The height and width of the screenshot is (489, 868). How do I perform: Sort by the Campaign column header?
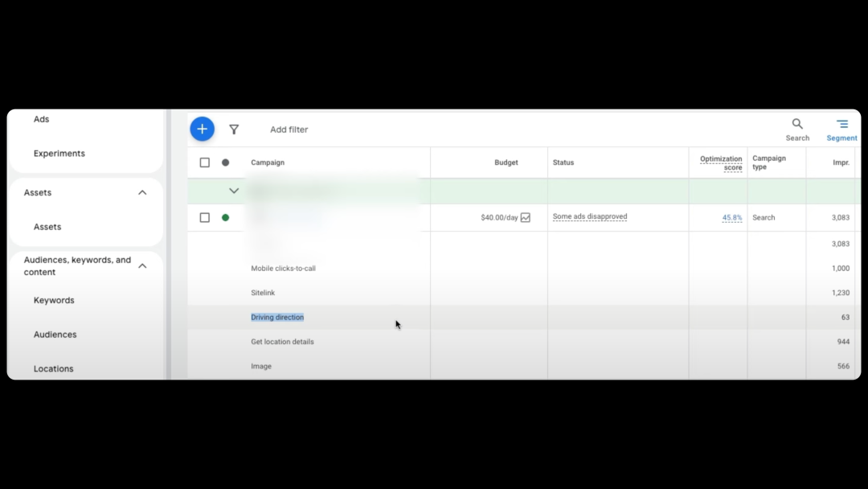(268, 162)
